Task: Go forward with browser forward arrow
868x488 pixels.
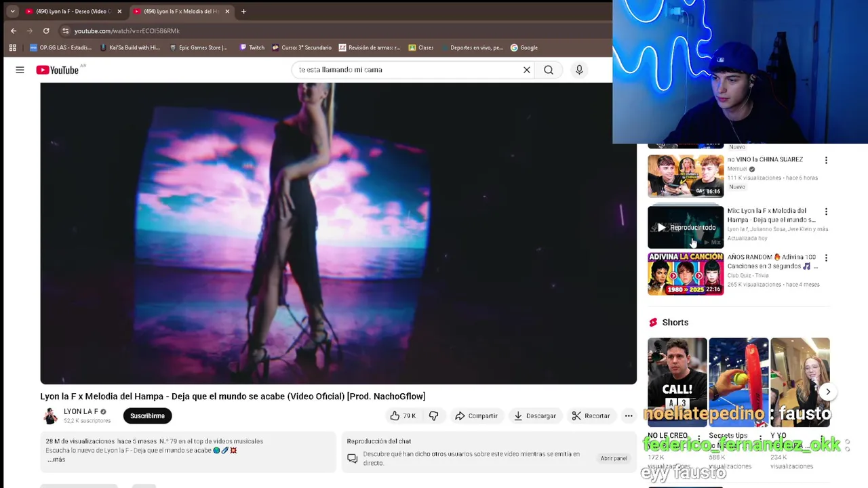Action: (x=30, y=30)
